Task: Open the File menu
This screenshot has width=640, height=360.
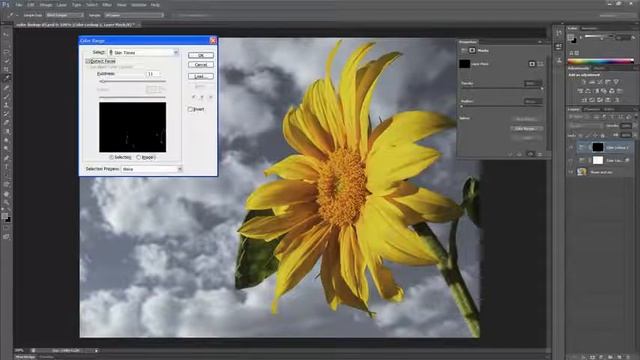Action: (x=18, y=5)
